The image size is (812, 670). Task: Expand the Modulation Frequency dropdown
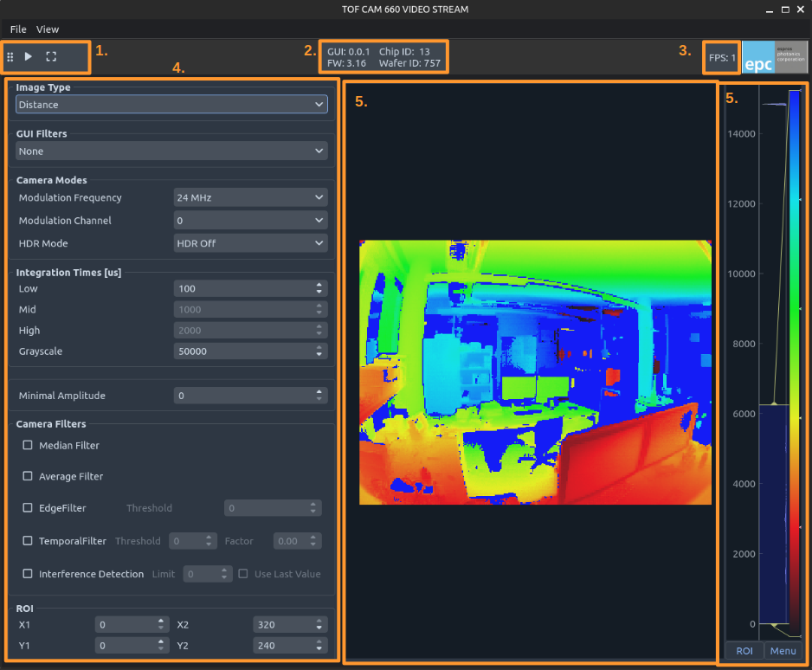click(251, 197)
